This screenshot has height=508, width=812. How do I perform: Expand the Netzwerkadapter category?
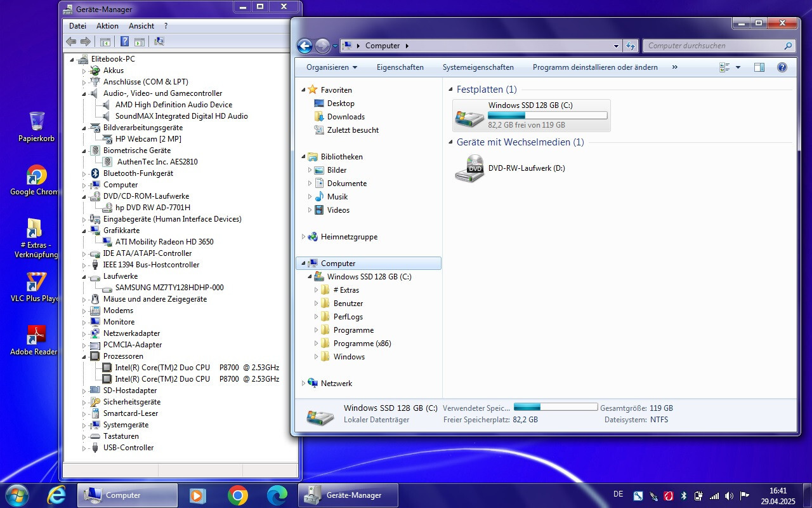(x=84, y=333)
